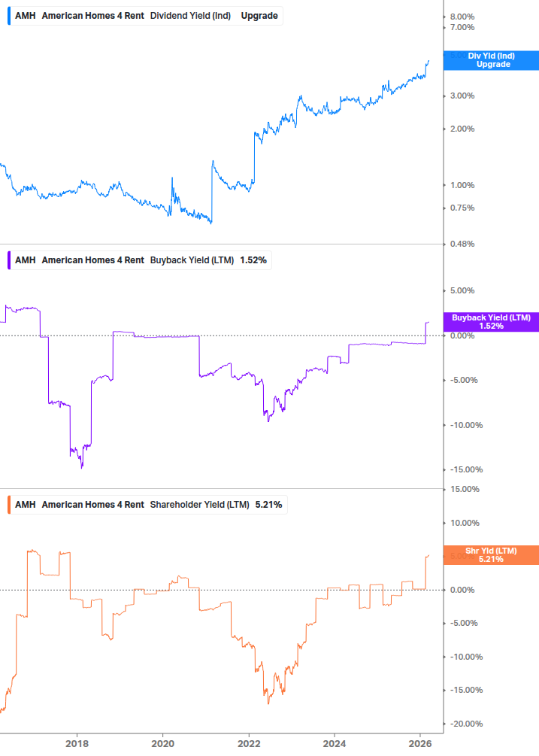This screenshot has width=539, height=756.
Task: Click the Upgrade link in the top legend
Action: pyautogui.click(x=259, y=14)
